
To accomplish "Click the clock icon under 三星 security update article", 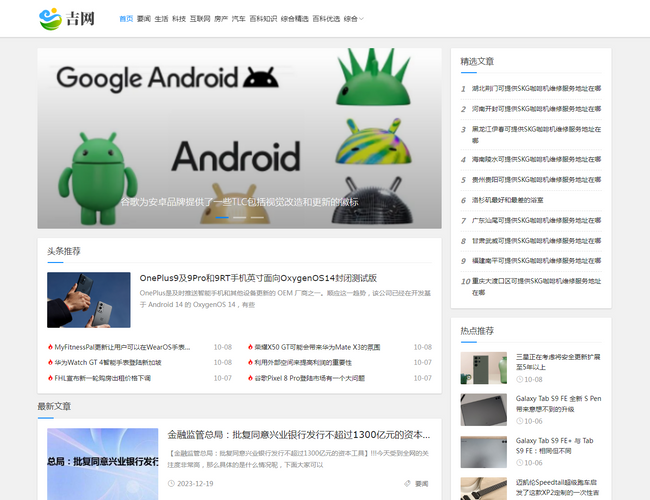I will (519, 380).
